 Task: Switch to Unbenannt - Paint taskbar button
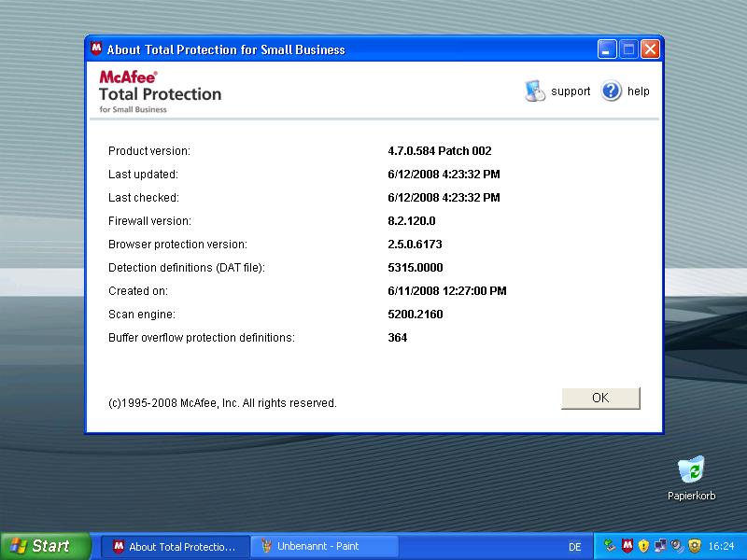click(x=324, y=546)
